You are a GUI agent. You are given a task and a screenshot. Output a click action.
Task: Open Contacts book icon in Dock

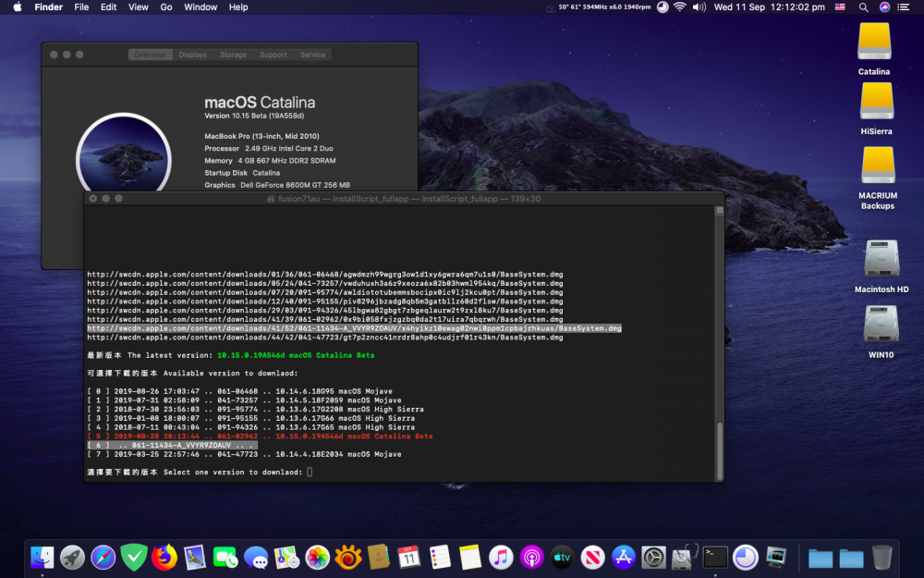coord(378,557)
